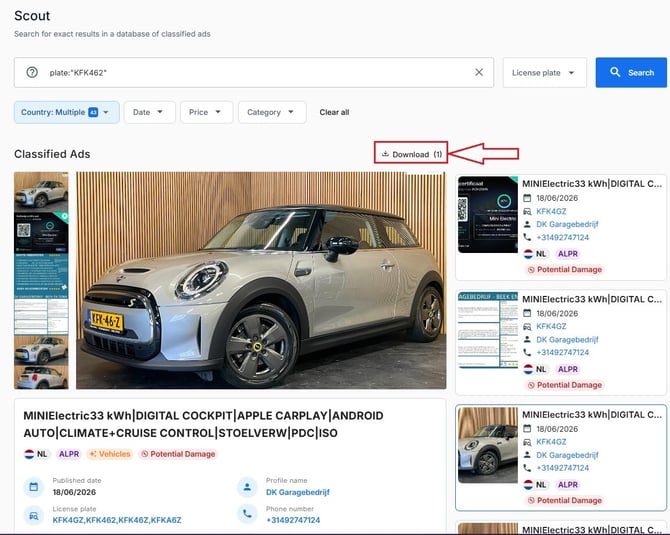Image resolution: width=670 pixels, height=535 pixels.
Task: Open the Category filter dropdown
Action: pos(272,112)
